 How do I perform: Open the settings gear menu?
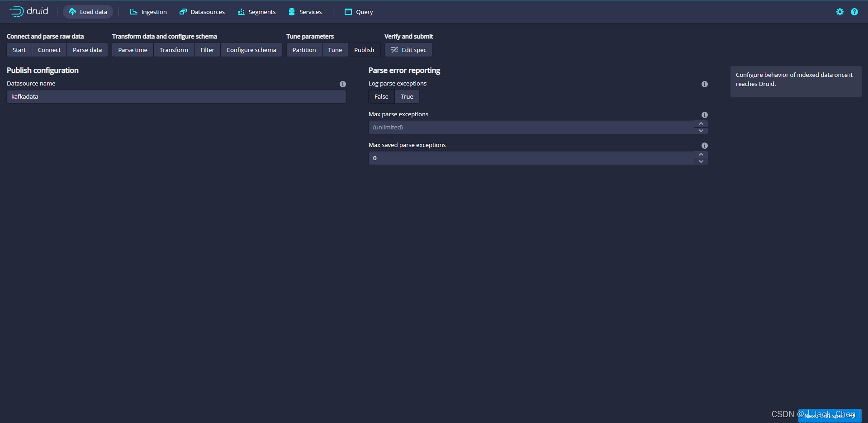tap(840, 12)
